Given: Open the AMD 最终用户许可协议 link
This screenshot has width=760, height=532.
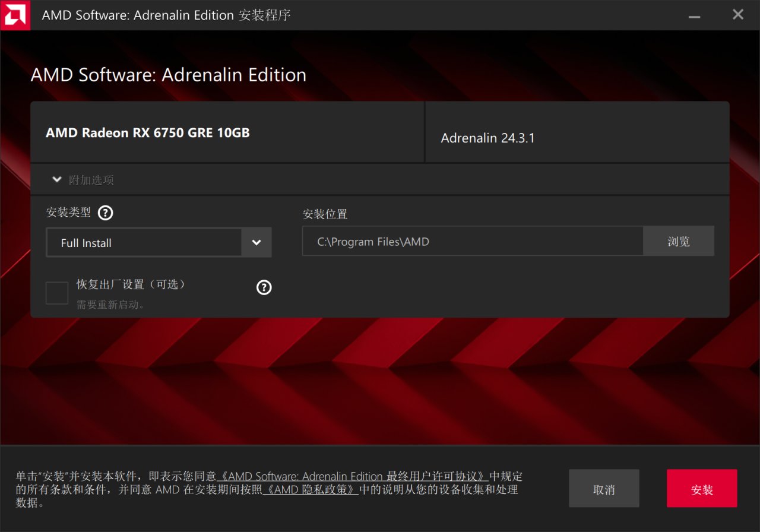Looking at the screenshot, I should coord(353,476).
